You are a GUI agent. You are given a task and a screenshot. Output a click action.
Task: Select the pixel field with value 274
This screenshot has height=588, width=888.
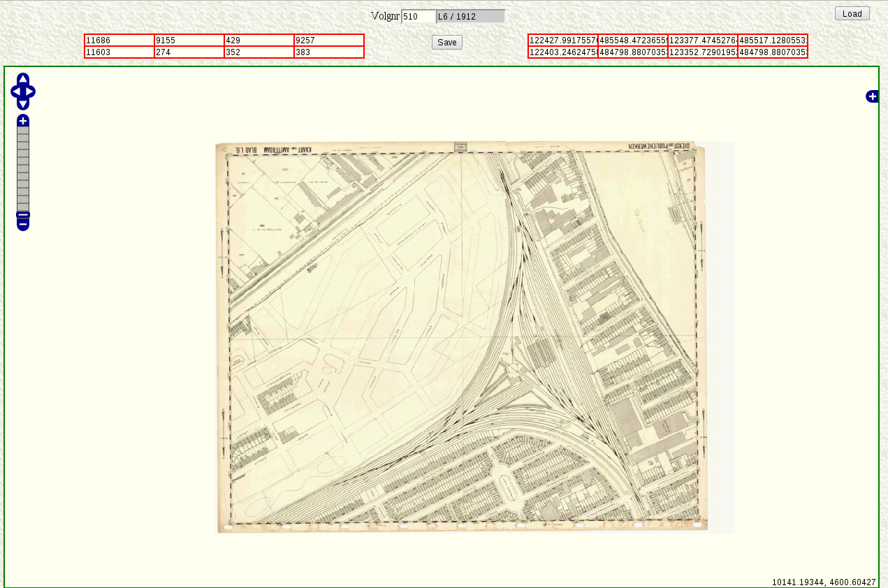pyautogui.click(x=189, y=52)
